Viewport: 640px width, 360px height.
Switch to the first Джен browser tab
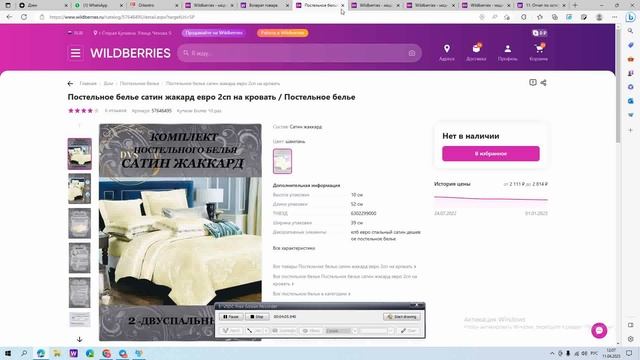(x=41, y=5)
